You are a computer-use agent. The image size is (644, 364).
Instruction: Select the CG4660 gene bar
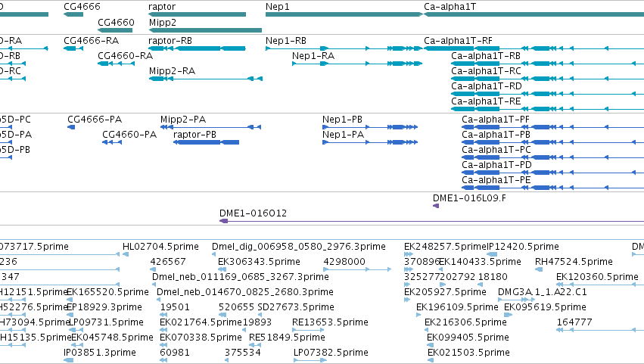(115, 30)
